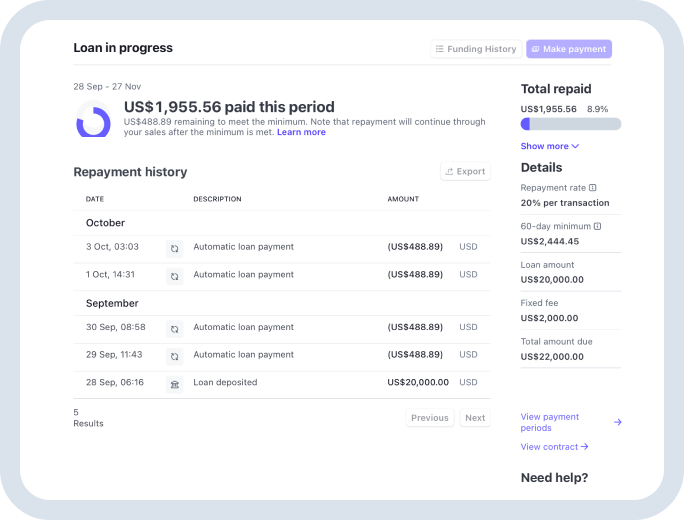
Task: Click info icon beside Repayment rate
Action: [x=592, y=188]
